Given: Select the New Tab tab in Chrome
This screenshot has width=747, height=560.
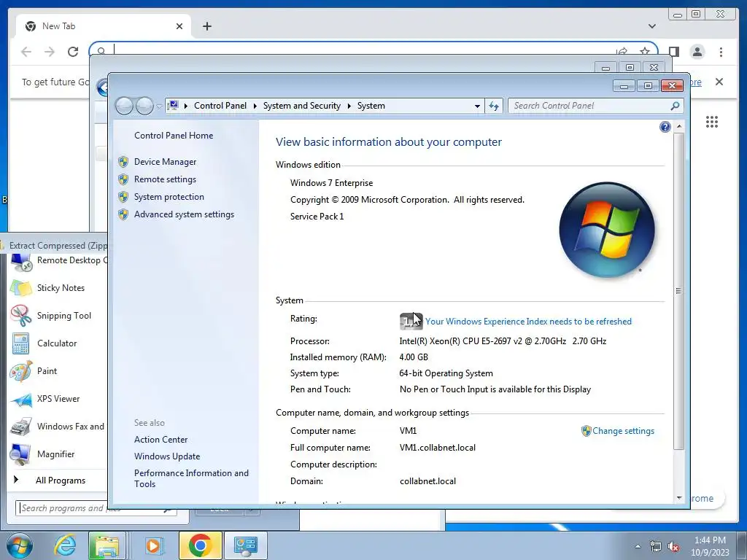Looking at the screenshot, I should 104,26.
